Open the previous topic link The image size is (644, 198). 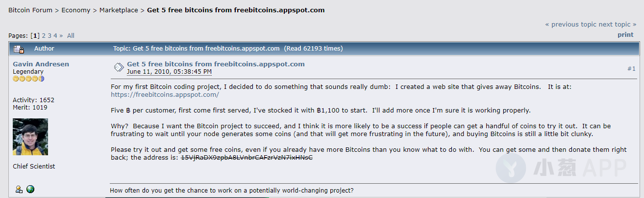click(571, 24)
